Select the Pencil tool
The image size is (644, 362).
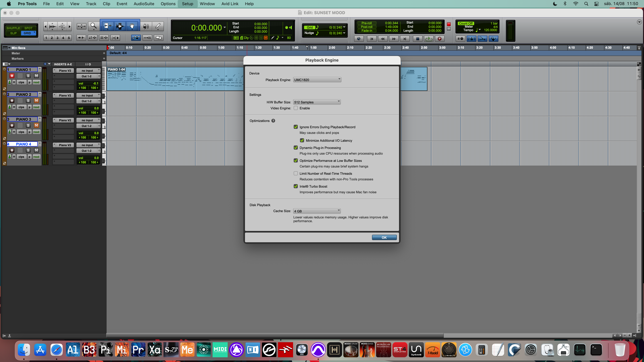pyautogui.click(x=158, y=26)
